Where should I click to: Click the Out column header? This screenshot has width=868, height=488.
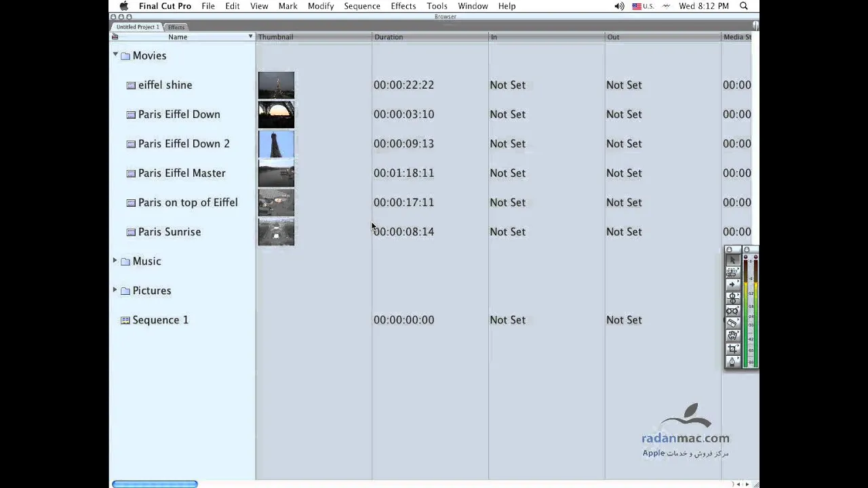(x=663, y=37)
